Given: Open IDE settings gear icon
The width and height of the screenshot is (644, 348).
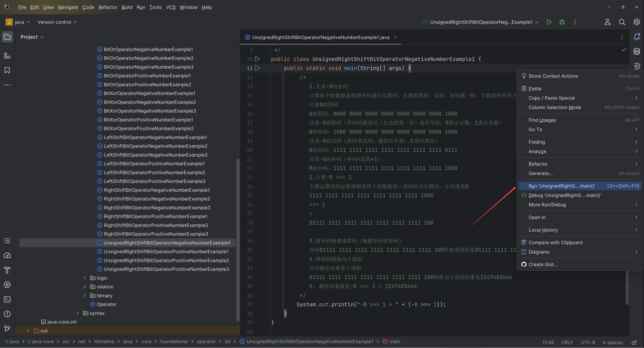Looking at the screenshot, I should coord(636,22).
